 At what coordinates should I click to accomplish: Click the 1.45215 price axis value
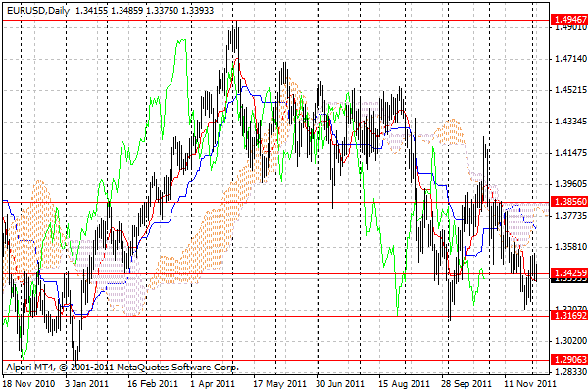(569, 90)
